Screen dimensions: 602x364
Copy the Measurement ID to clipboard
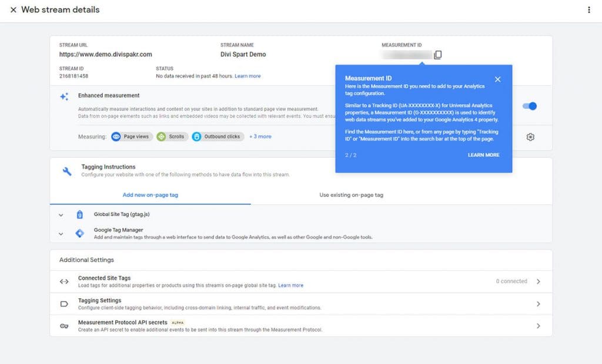point(437,55)
